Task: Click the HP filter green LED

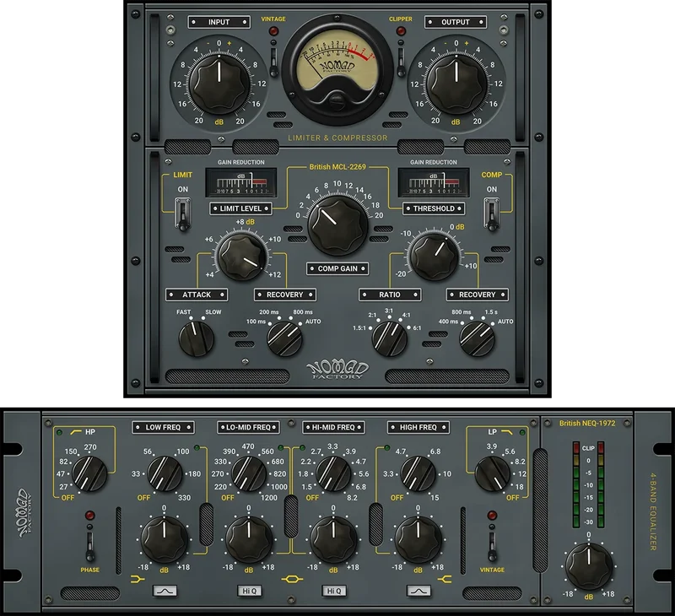Action: [x=59, y=432]
